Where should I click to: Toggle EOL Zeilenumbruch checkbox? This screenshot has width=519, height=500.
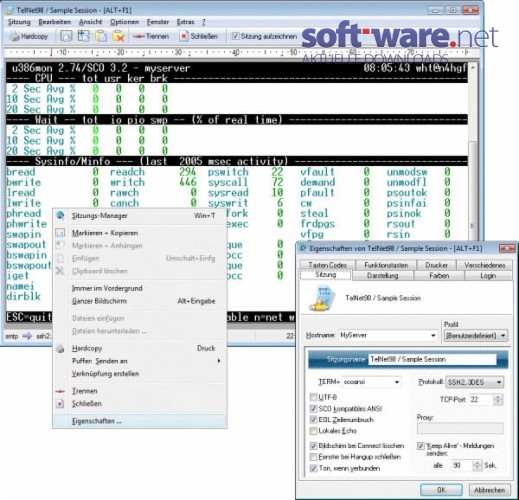pos(313,419)
